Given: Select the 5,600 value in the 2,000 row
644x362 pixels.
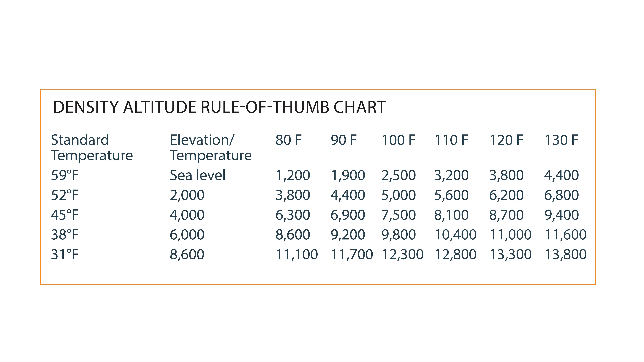Looking at the screenshot, I should point(451,195).
